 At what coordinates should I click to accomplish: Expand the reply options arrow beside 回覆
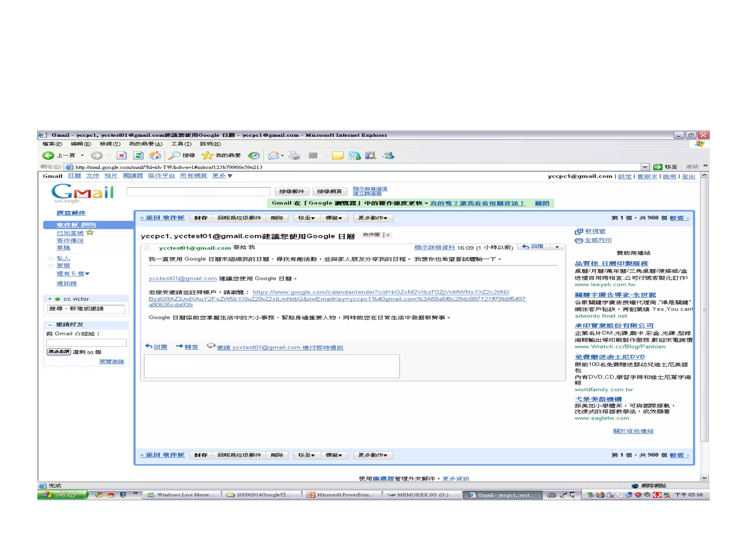click(x=557, y=247)
